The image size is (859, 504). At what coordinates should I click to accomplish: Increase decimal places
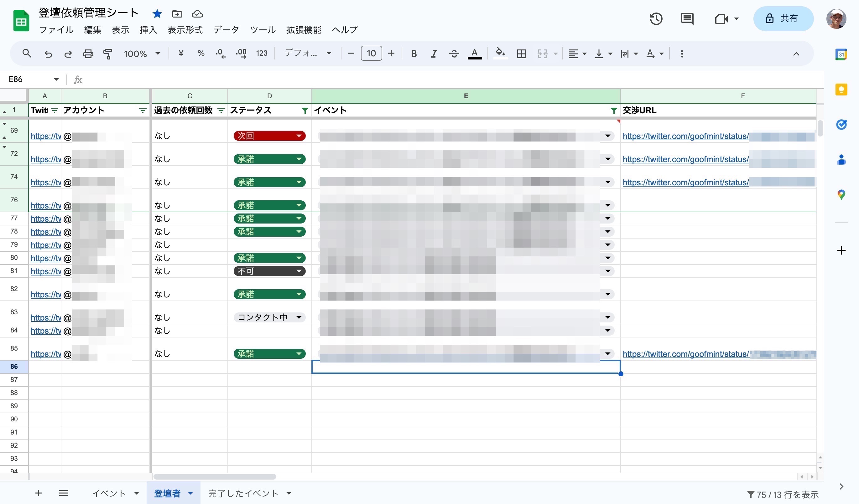[x=241, y=54]
